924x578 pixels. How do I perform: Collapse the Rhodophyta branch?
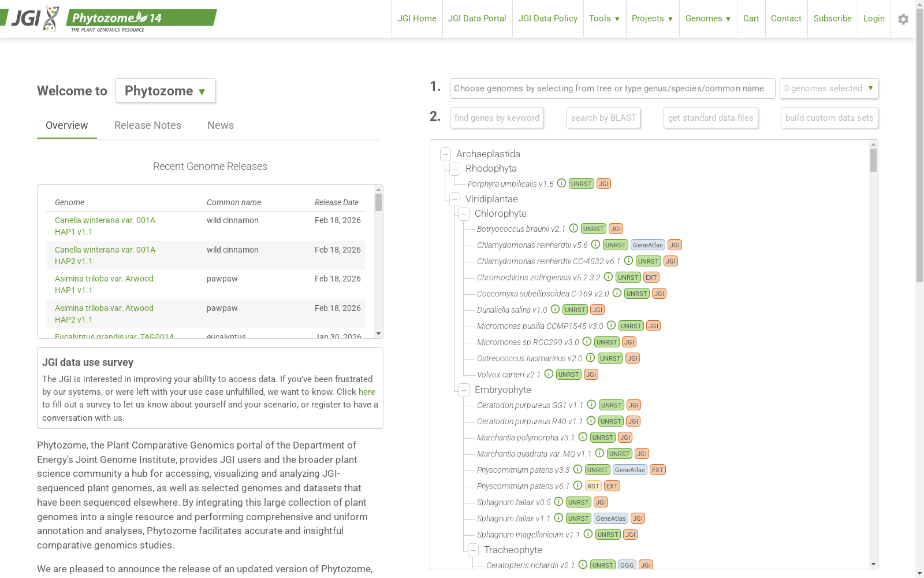coord(454,169)
